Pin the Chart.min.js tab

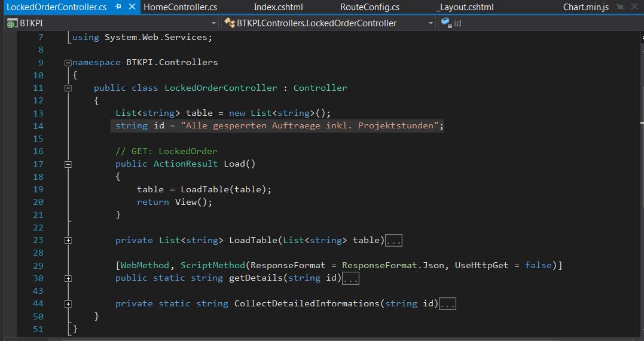pos(620,7)
